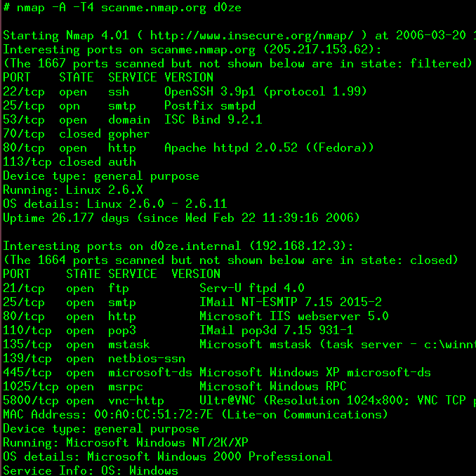Image resolution: width=476 pixels, height=476 pixels.
Task: Click the nmap command line at top
Action: (122, 7)
